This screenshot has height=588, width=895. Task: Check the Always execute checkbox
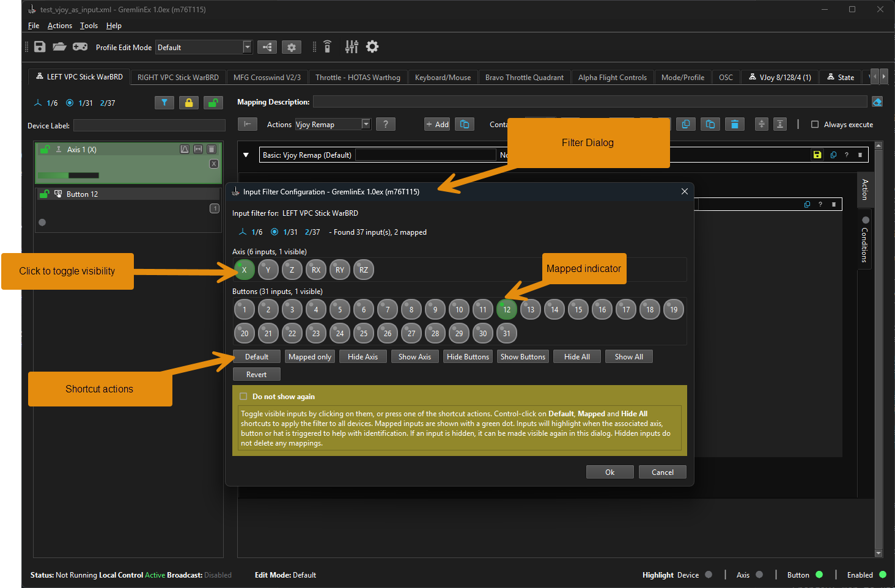[x=814, y=125]
